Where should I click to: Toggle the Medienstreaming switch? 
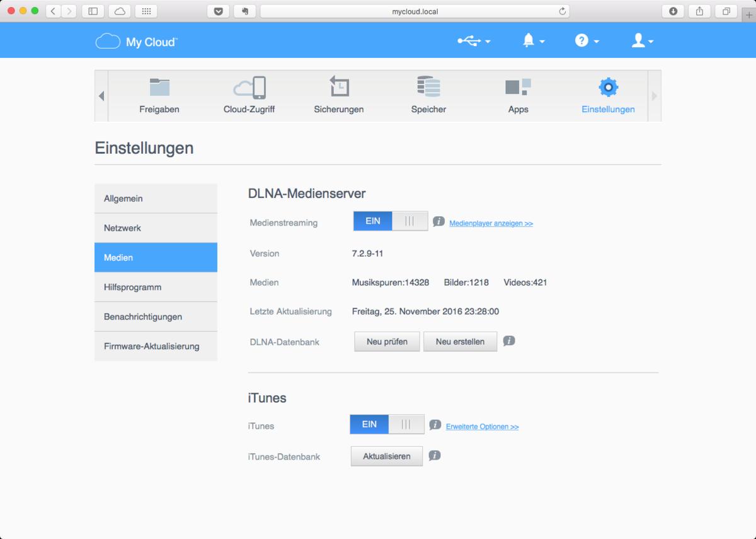point(391,221)
